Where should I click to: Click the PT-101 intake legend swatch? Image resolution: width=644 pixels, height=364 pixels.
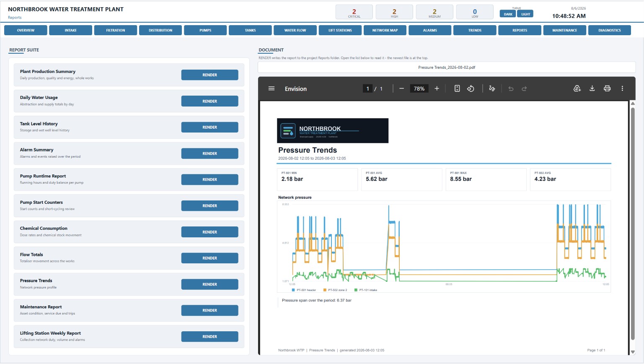pos(356,290)
